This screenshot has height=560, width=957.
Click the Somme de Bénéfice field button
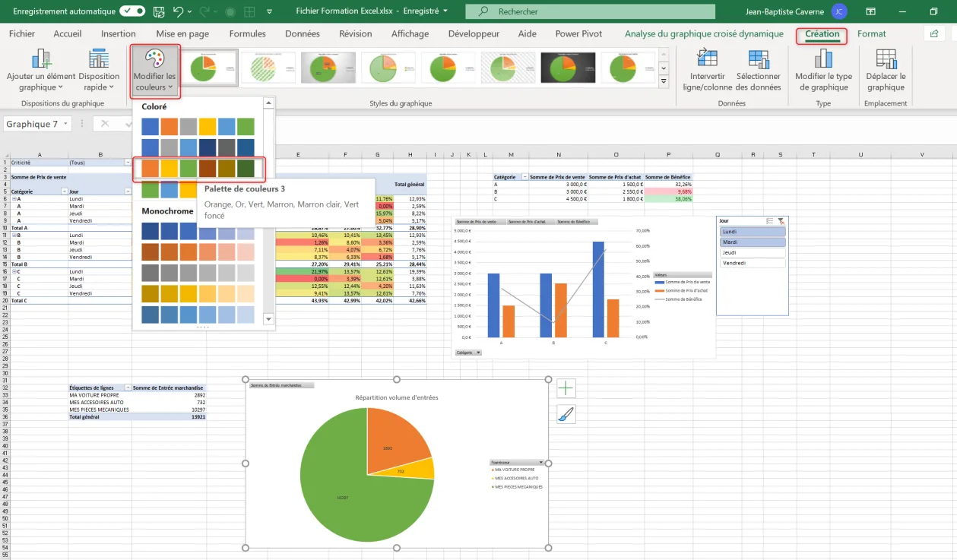(576, 222)
